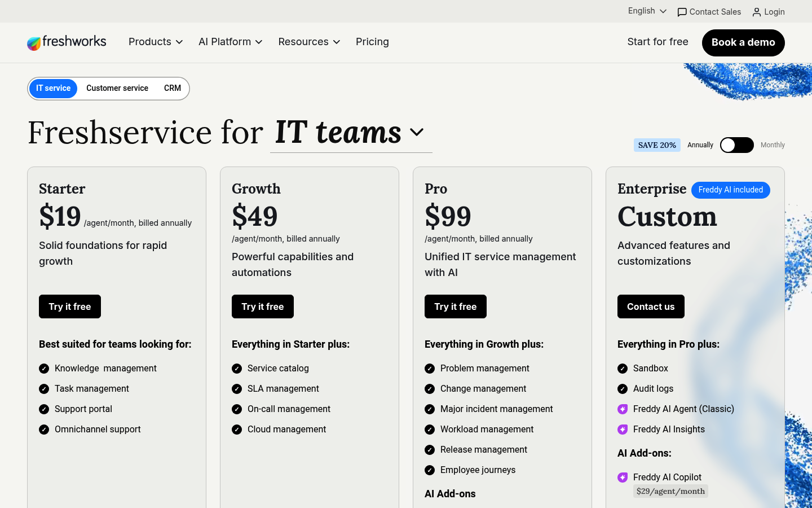
Task: Click Try it free on Pro plan
Action: pos(456,306)
